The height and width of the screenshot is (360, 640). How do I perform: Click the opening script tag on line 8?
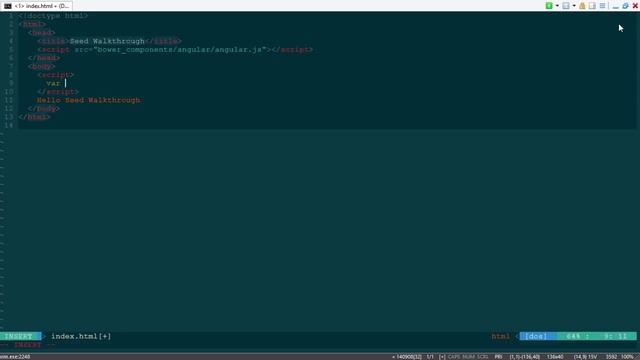tap(56, 75)
